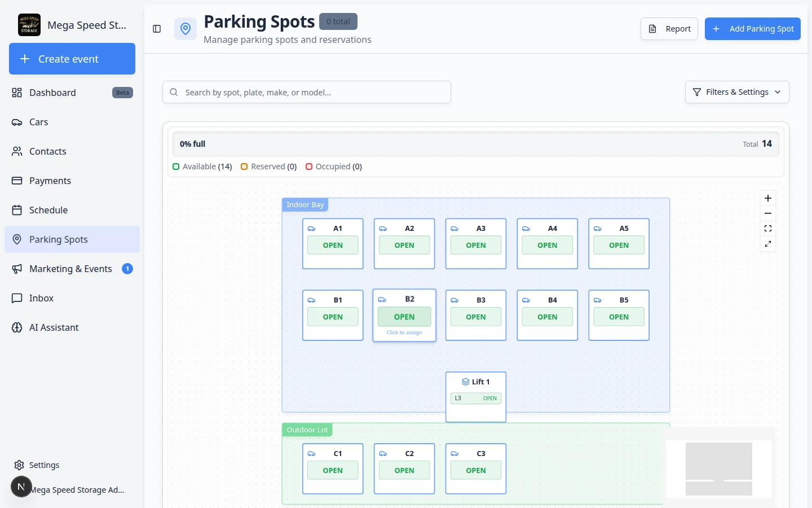The height and width of the screenshot is (508, 812).
Task: Click the search magnifier icon
Action: (x=174, y=92)
